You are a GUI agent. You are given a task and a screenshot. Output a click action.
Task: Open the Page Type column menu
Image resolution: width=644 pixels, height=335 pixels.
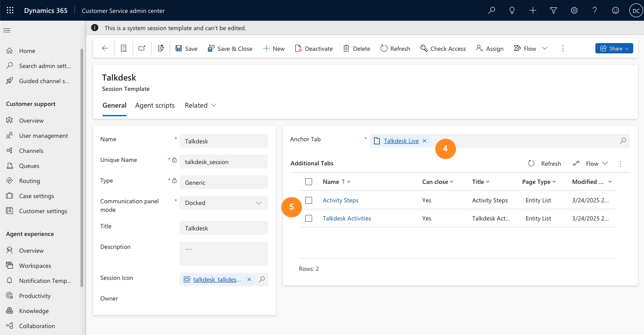click(539, 182)
